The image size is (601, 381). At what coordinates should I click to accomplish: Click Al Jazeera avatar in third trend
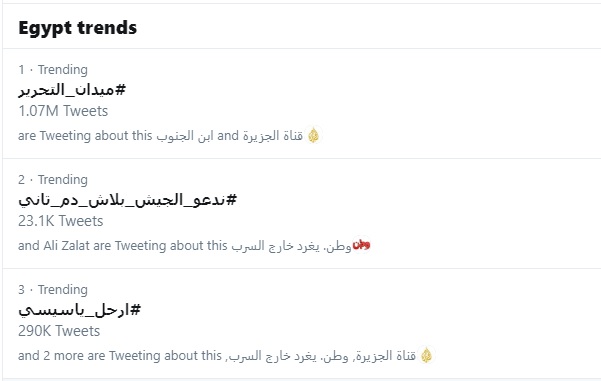pyautogui.click(x=426, y=355)
